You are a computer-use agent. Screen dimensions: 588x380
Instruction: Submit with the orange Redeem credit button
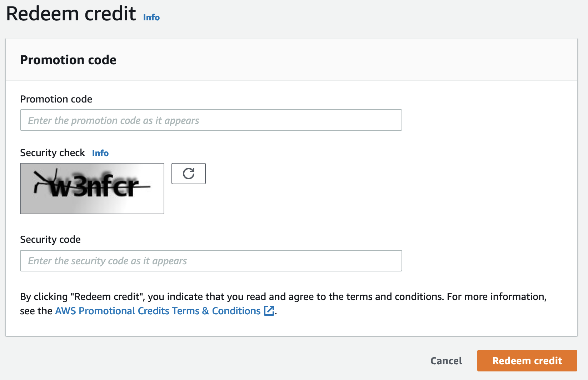(x=527, y=361)
